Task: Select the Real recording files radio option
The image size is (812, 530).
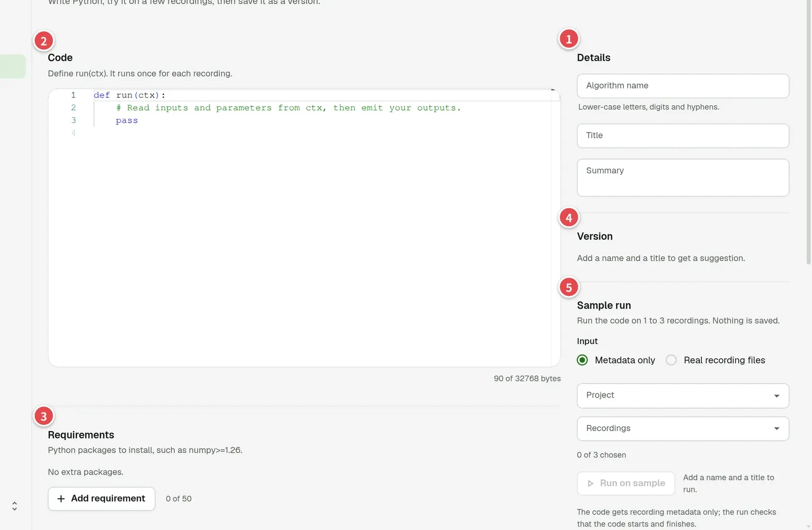Action: (x=671, y=360)
